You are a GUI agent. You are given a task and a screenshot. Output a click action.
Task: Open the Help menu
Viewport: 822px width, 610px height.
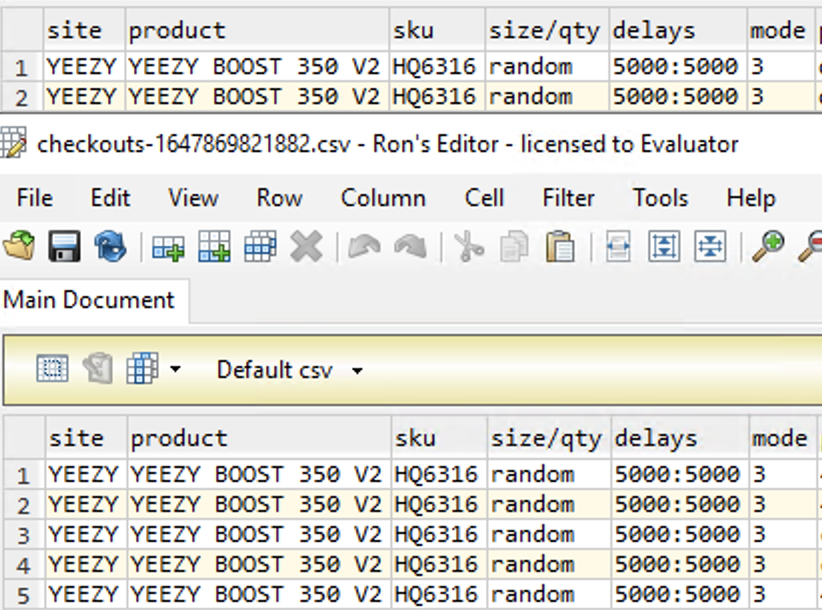751,198
